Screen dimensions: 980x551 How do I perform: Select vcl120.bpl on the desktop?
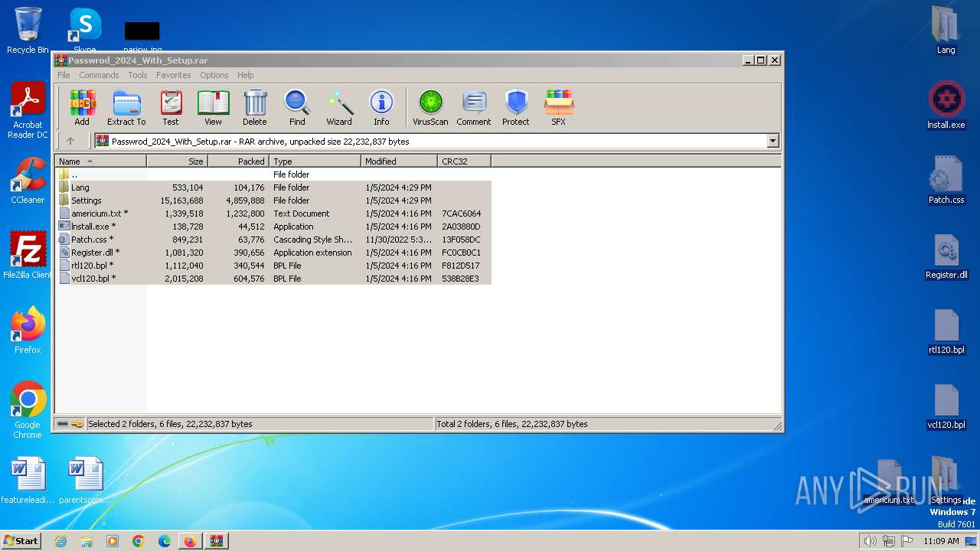pos(946,406)
